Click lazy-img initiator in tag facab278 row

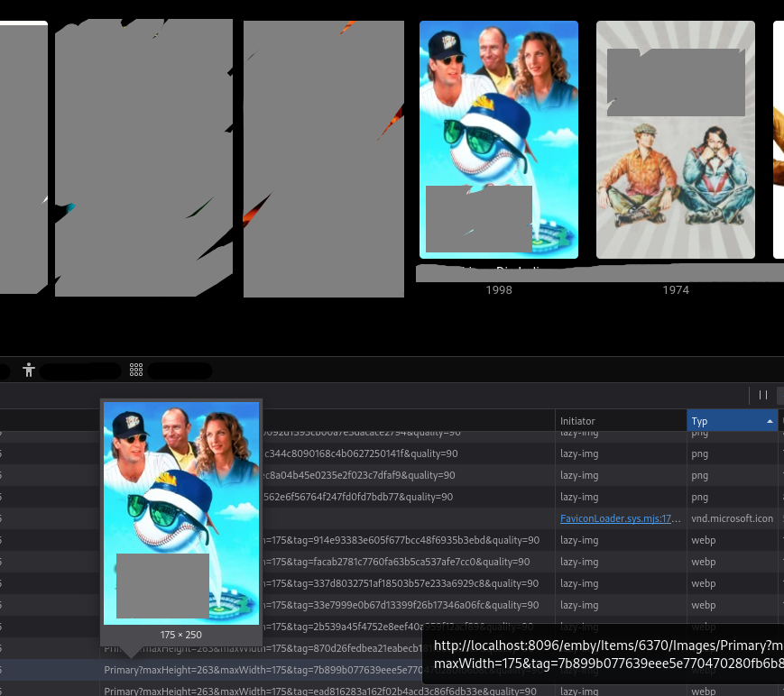(x=579, y=562)
